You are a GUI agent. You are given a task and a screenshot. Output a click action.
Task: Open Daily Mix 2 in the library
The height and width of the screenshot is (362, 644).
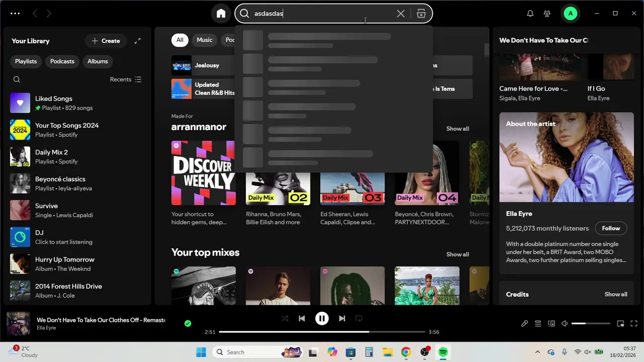pyautogui.click(x=77, y=156)
